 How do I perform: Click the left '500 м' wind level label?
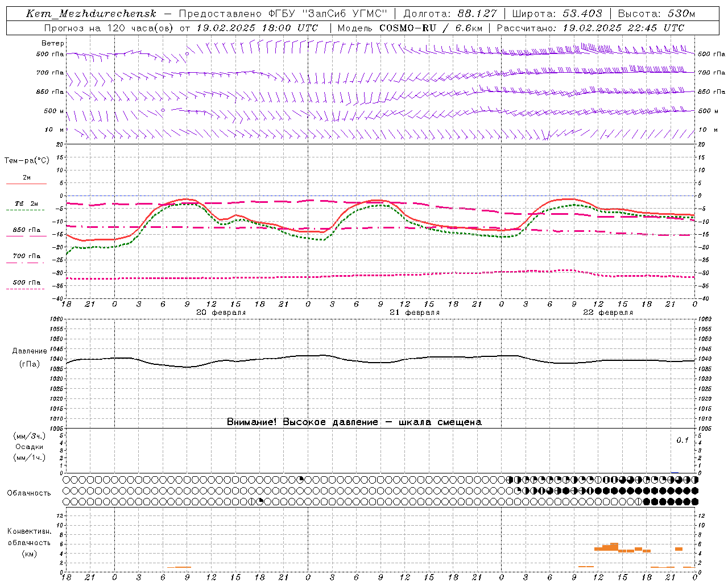(54, 111)
